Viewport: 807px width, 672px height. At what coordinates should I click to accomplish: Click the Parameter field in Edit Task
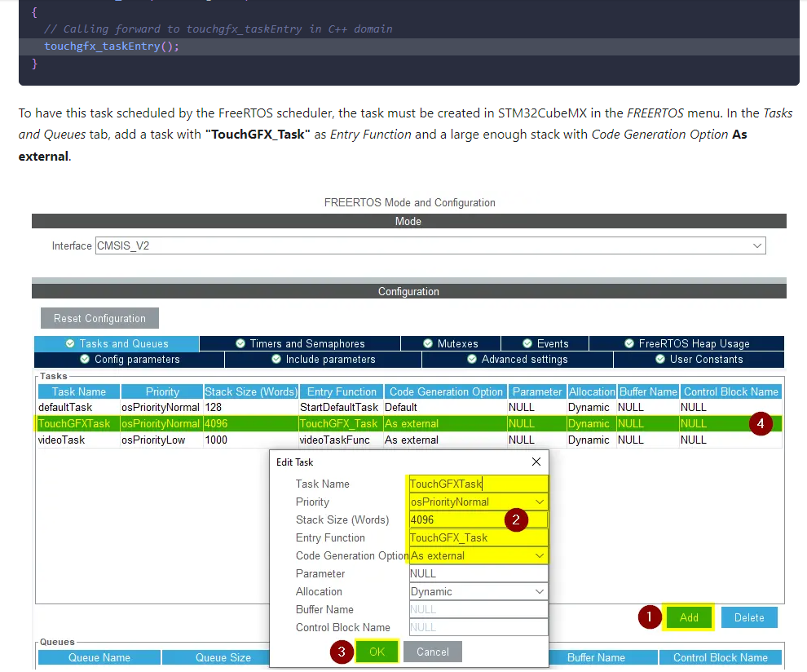coord(478,573)
